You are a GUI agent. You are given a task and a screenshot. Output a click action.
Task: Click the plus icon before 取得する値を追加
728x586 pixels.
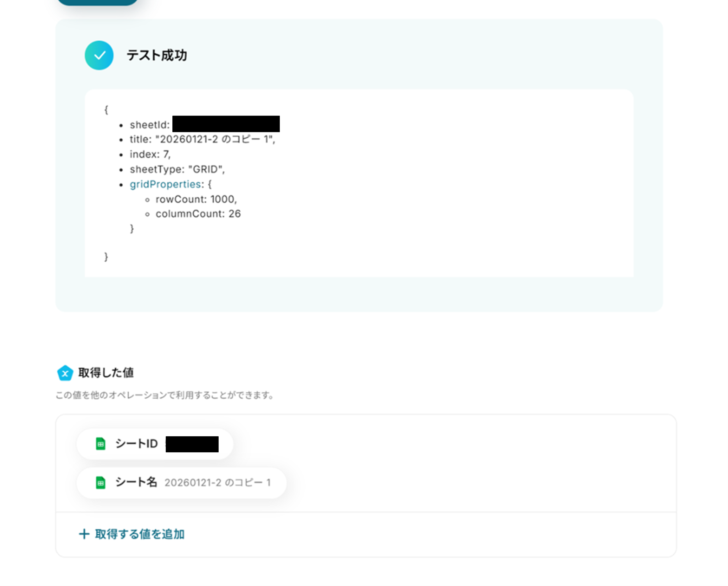point(84,534)
